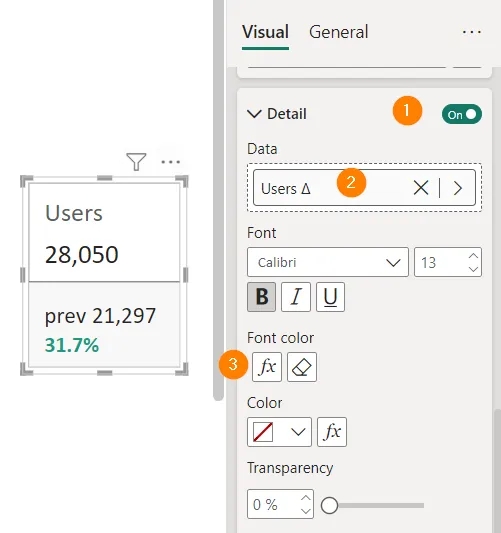Toggle Bold formatting for the Detail font
The width and height of the screenshot is (501, 533).
(261, 297)
